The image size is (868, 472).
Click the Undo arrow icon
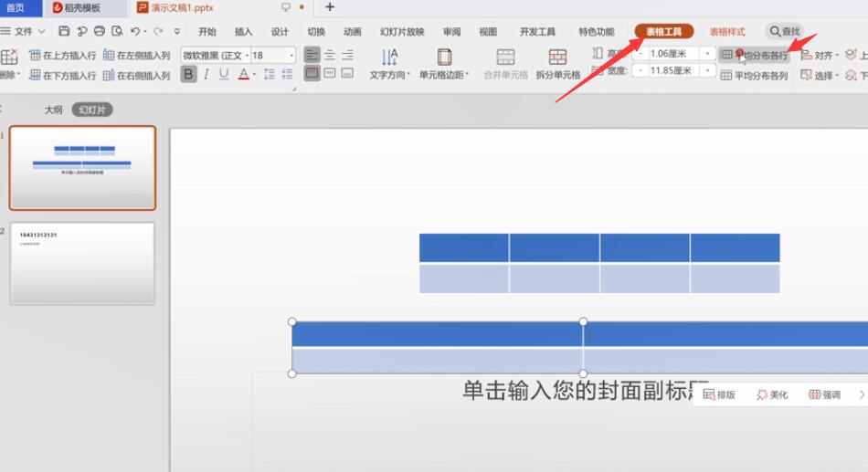tap(135, 31)
